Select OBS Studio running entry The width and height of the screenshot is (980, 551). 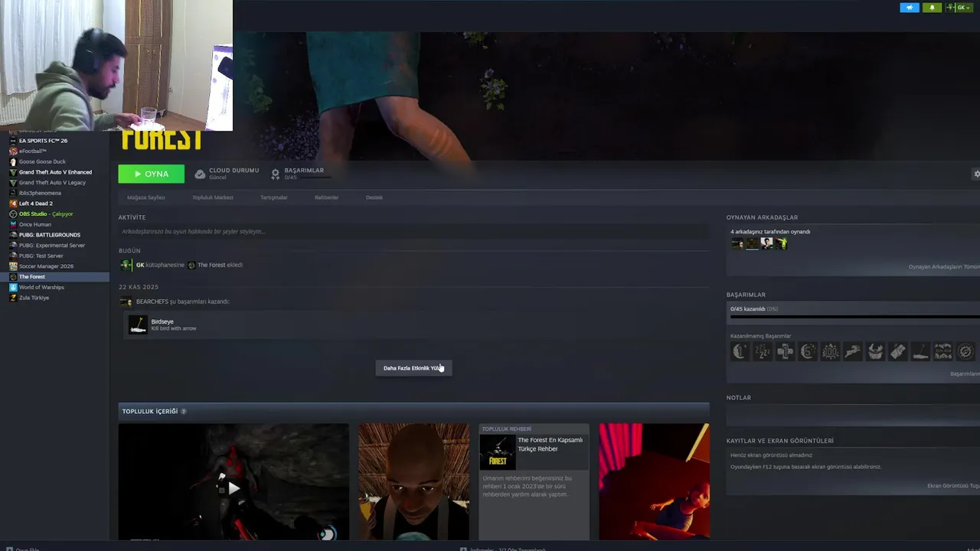[x=46, y=214]
